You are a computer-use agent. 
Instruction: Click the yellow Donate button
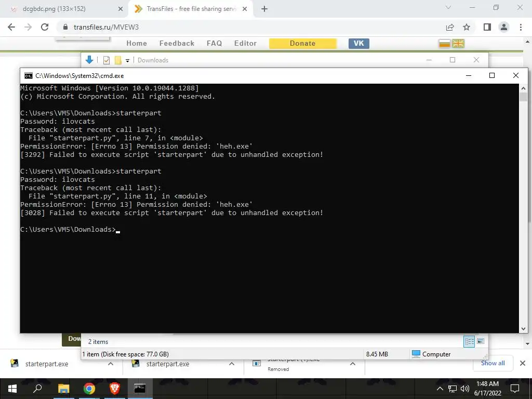303,44
